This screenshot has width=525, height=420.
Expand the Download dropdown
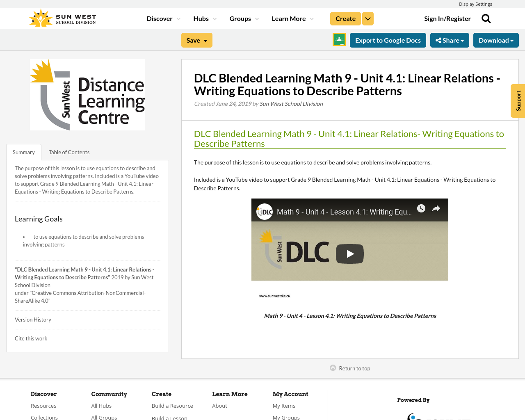(495, 39)
